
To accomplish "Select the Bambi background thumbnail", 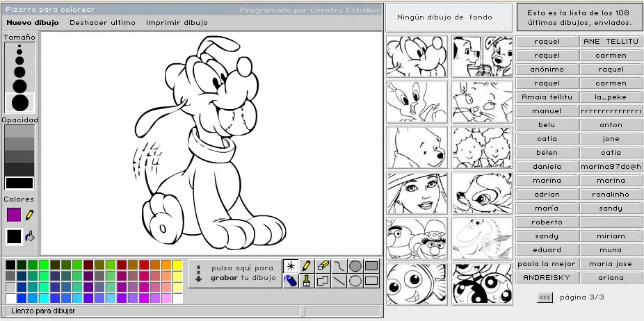I will 482,193.
